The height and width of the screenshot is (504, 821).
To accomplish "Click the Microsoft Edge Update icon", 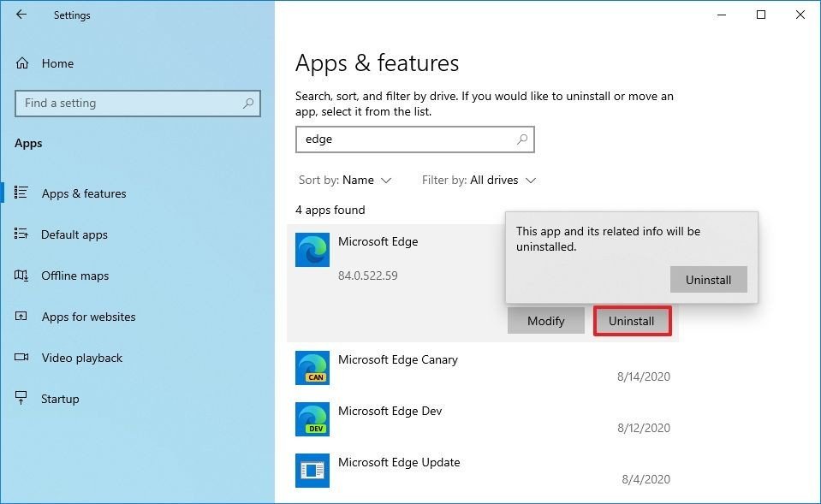I will point(312,470).
